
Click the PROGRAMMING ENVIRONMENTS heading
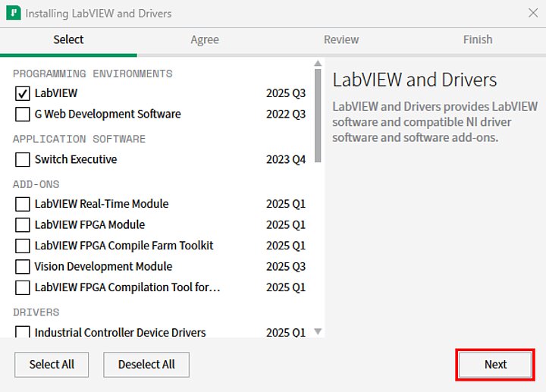coord(93,74)
